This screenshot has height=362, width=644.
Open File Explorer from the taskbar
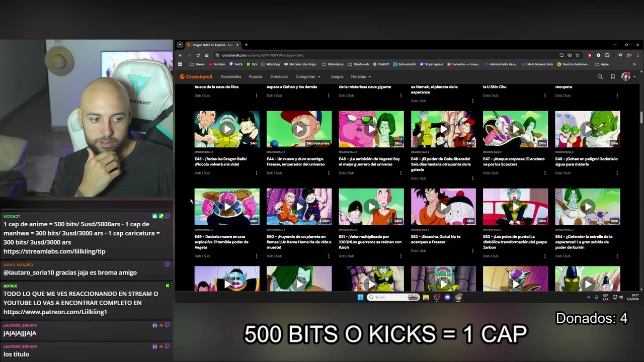pyautogui.click(x=426, y=297)
